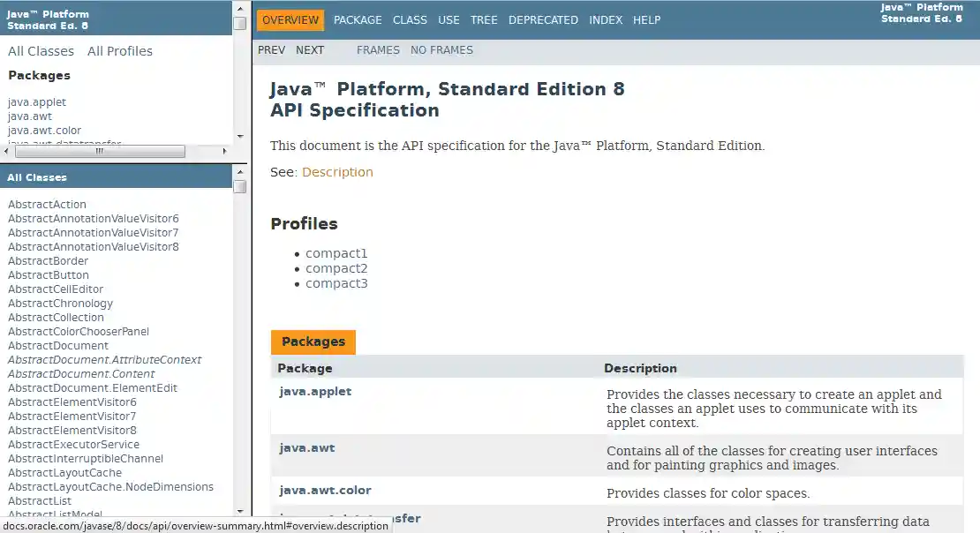980x533 pixels.
Task: Open the HELP documentation page
Action: coord(646,19)
